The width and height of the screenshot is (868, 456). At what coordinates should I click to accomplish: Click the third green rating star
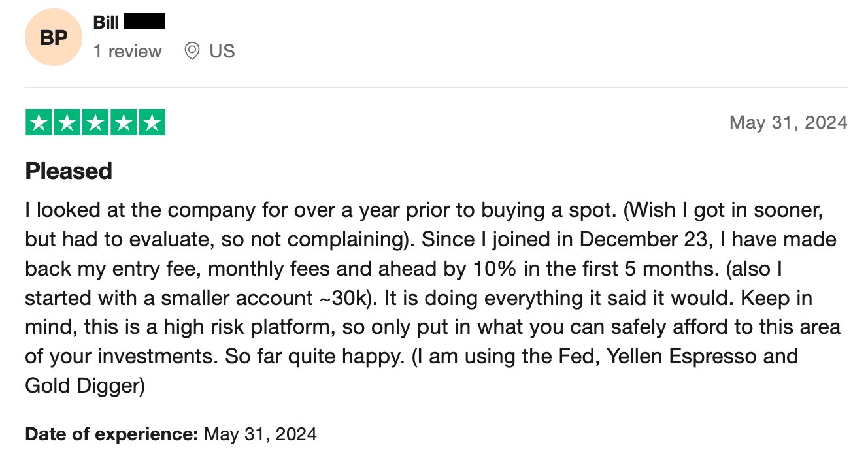click(x=95, y=123)
